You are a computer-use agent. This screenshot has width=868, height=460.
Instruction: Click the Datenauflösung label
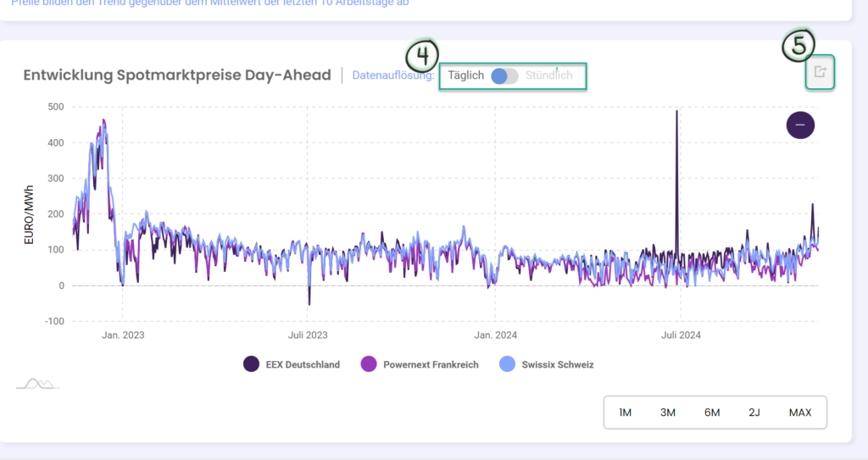tap(393, 75)
